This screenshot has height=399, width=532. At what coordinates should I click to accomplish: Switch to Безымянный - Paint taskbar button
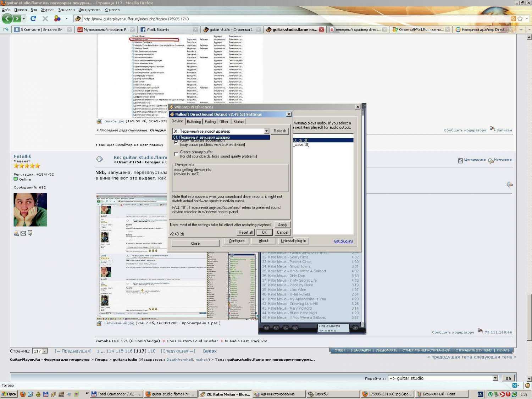tap(441, 394)
